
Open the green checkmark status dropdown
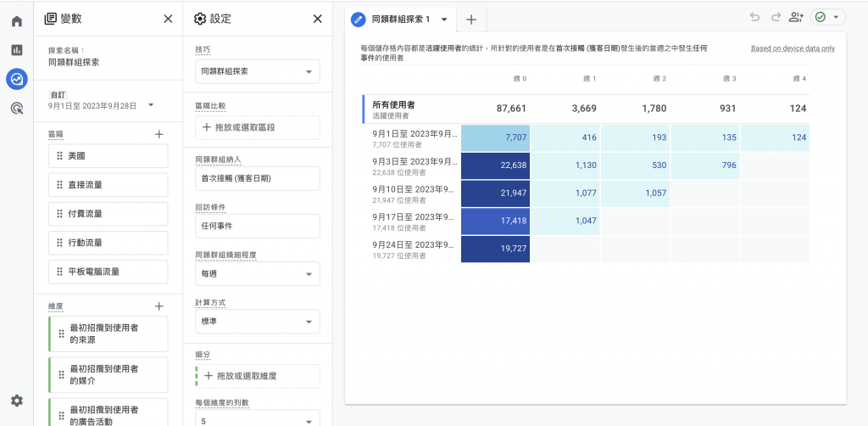[828, 17]
